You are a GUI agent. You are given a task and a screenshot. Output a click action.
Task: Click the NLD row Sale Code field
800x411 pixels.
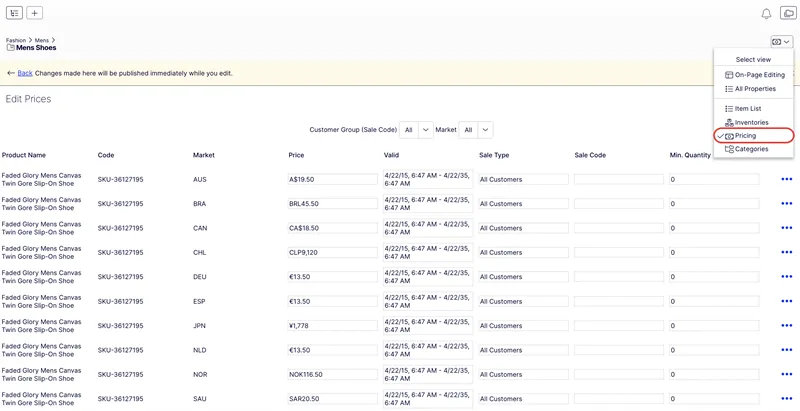pyautogui.click(x=619, y=350)
